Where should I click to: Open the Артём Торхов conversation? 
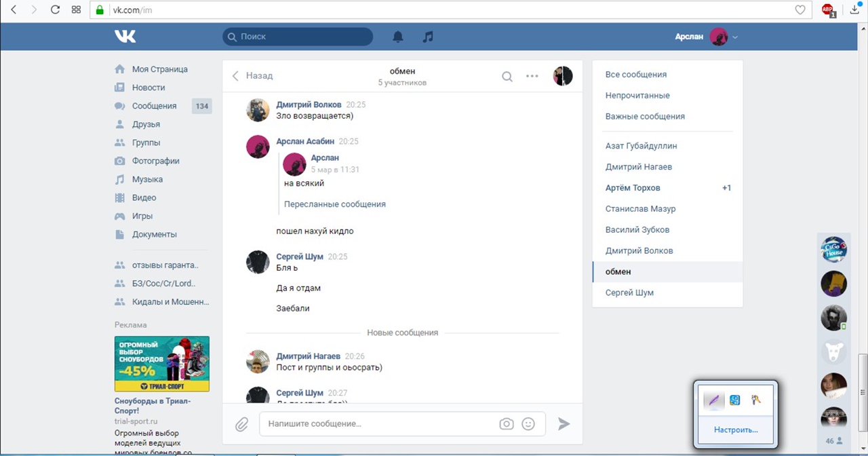(633, 188)
